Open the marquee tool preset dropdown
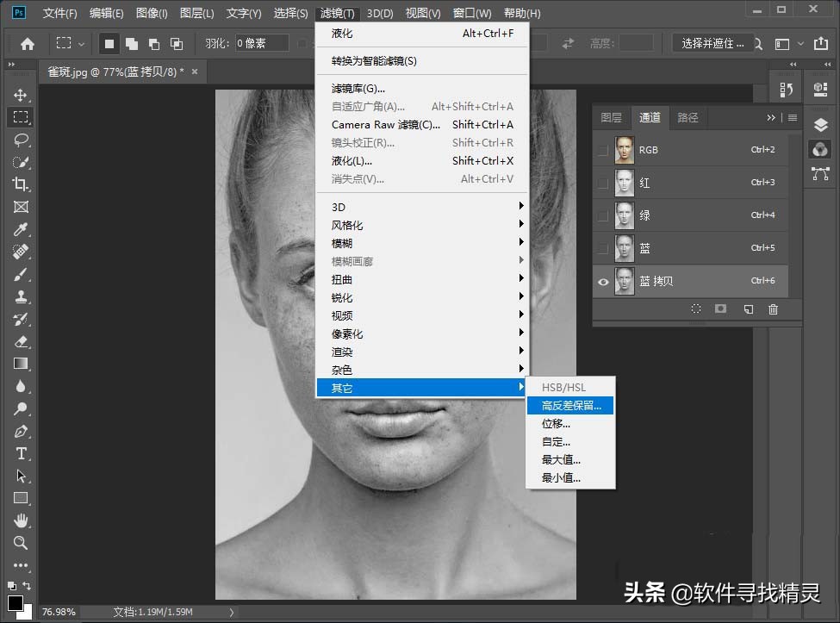840x623 pixels. (82, 43)
